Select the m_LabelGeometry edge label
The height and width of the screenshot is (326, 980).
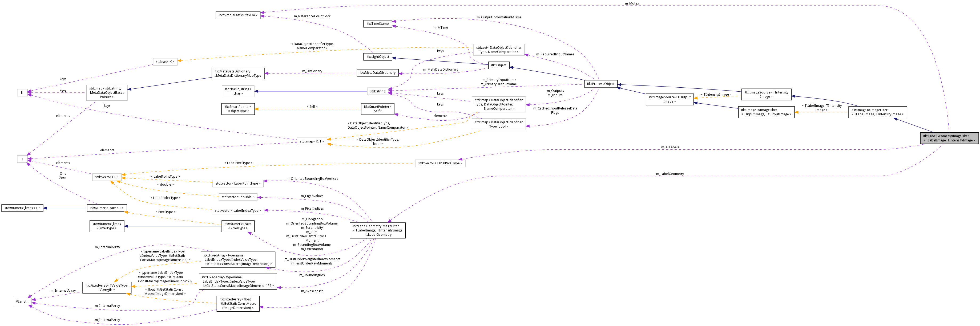coord(670,174)
